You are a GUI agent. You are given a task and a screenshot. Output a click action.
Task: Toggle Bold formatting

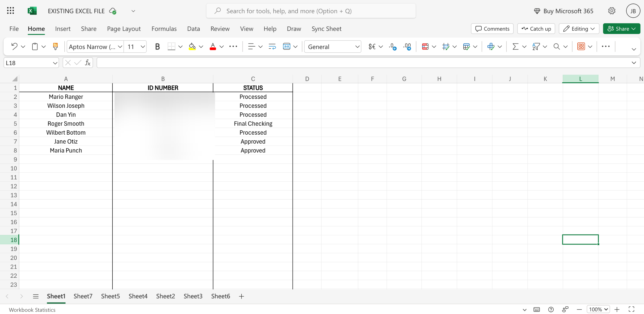pyautogui.click(x=157, y=47)
